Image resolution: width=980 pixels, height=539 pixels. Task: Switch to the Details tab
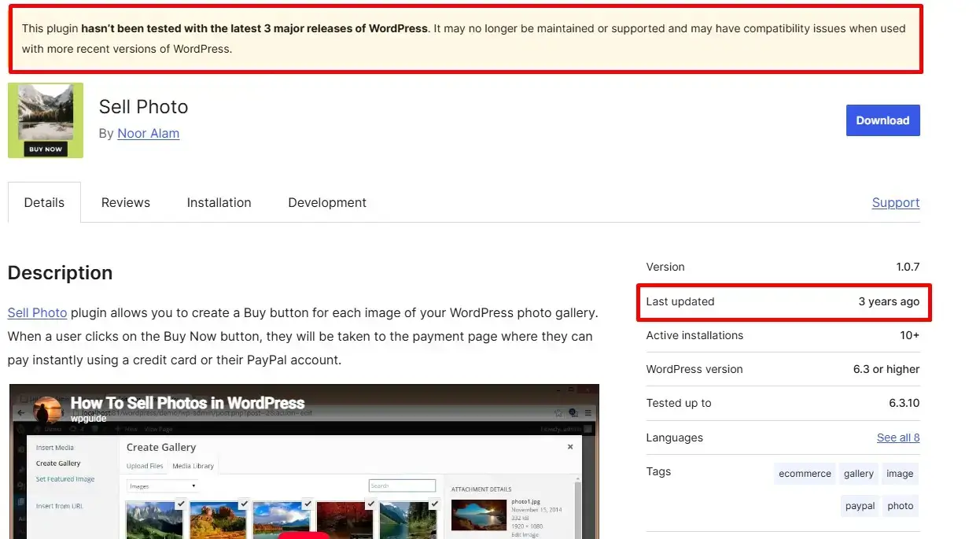[44, 202]
